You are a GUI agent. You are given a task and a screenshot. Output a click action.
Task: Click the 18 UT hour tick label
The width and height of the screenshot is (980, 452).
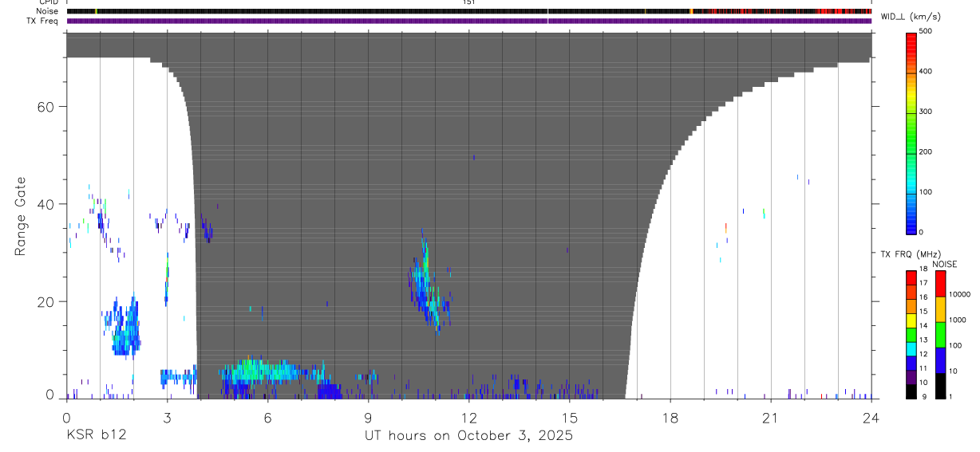[670, 418]
